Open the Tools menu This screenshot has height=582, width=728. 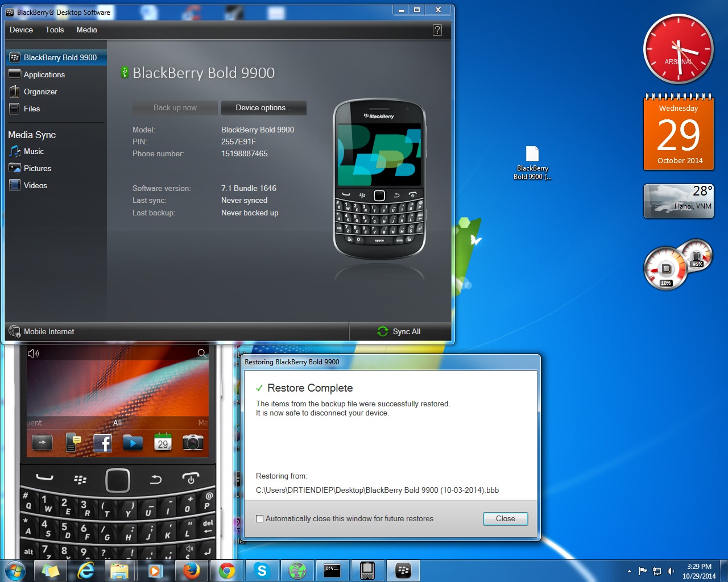point(55,30)
